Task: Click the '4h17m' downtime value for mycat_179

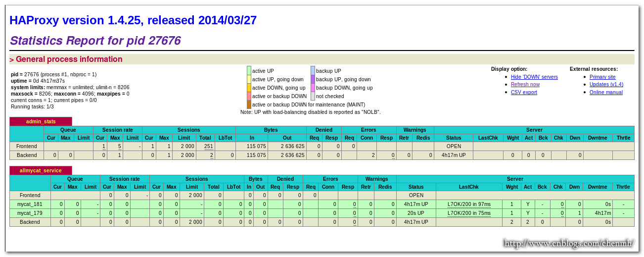Action: coord(603,213)
